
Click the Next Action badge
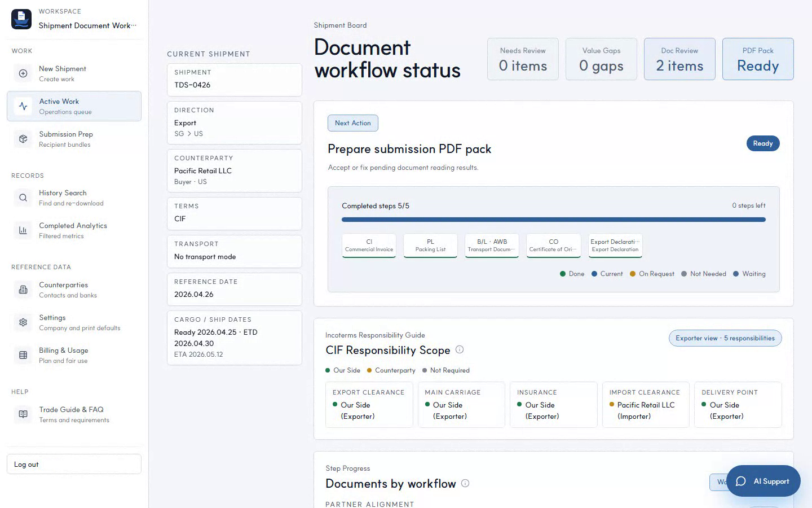point(353,123)
